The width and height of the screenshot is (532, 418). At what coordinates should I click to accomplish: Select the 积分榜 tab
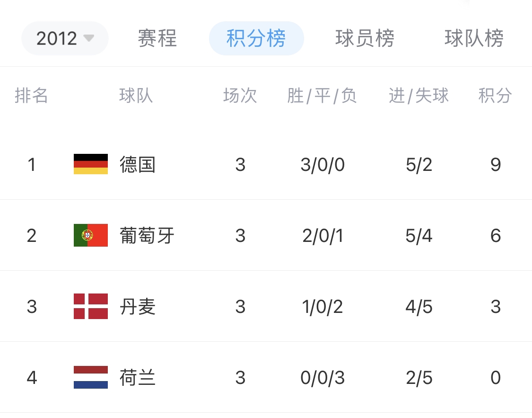[x=256, y=38]
